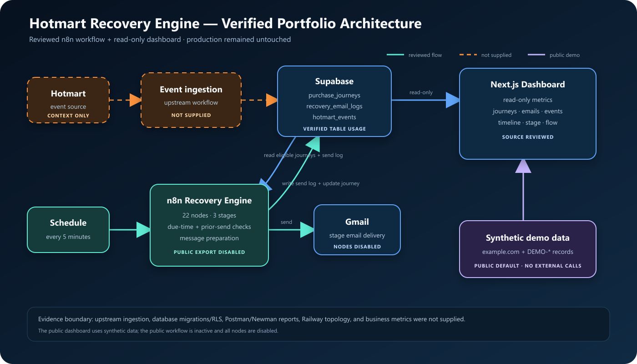Click the "stage email delivery" text
The width and height of the screenshot is (637, 364).
[x=357, y=236]
